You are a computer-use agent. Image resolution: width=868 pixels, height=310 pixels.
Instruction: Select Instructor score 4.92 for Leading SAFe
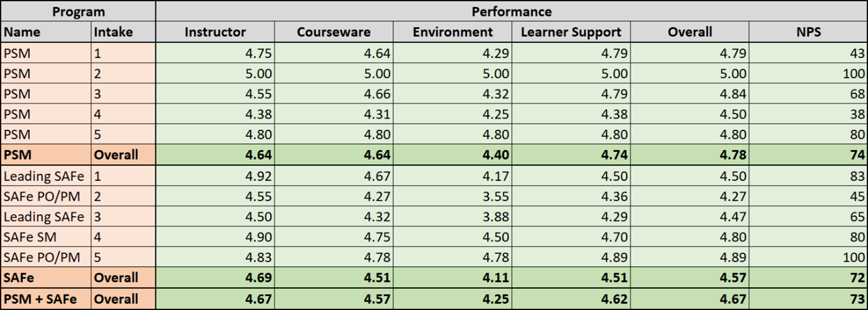point(215,176)
